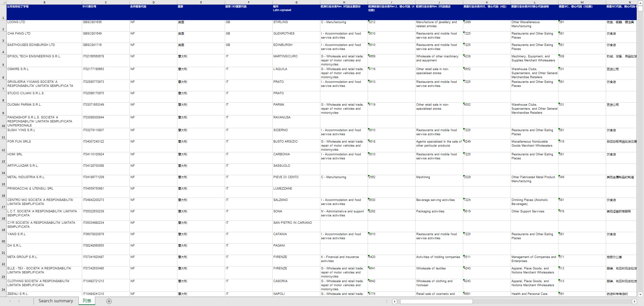Click the horizontal scrollbar right arrow
Screen dimensions: 644x306
(634, 301)
